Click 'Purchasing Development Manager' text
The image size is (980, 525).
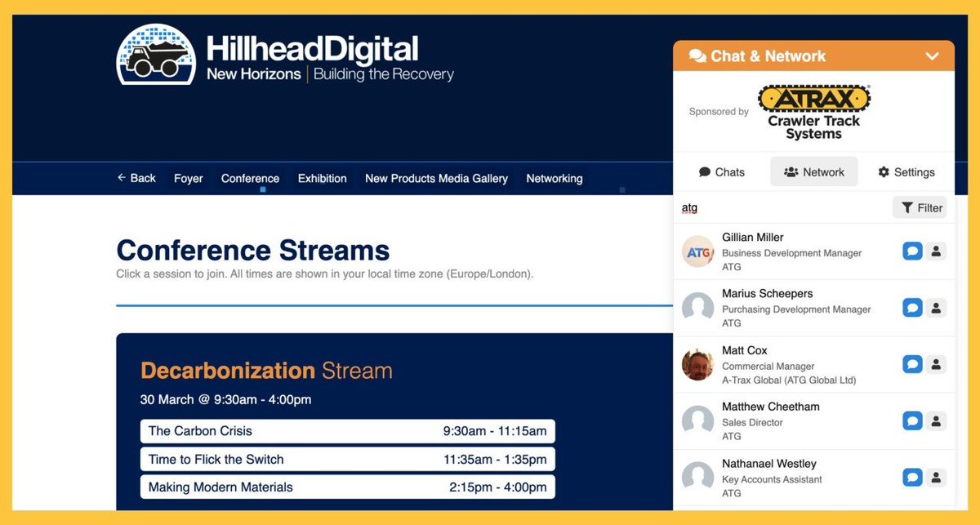(x=796, y=309)
